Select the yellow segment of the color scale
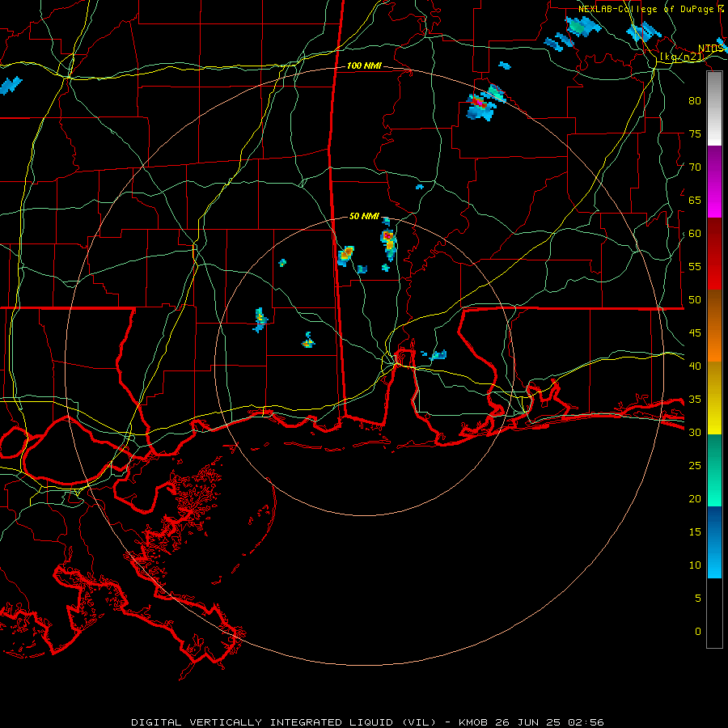Viewport: 728px width, 728px height. (x=714, y=398)
